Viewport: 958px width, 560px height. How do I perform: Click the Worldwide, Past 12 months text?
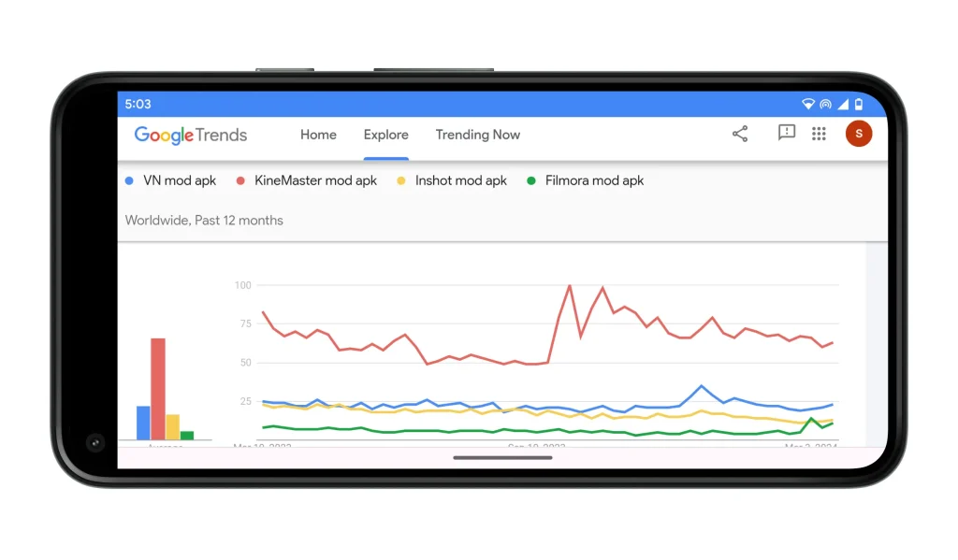click(x=204, y=221)
